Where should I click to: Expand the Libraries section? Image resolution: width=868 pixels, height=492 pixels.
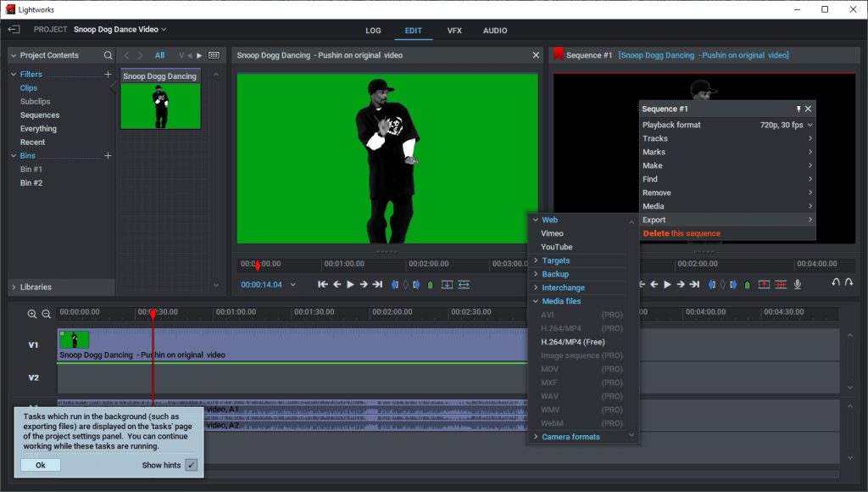click(x=14, y=287)
